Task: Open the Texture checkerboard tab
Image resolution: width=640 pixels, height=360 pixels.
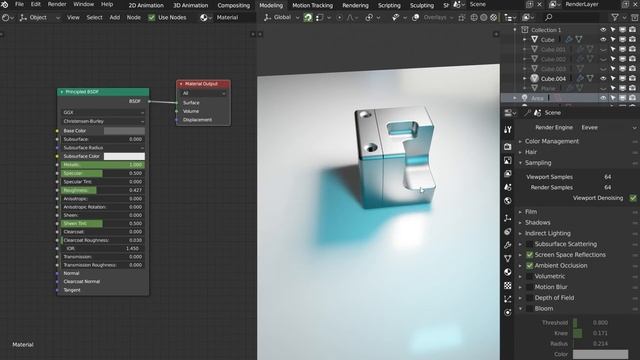Action: click(x=508, y=285)
